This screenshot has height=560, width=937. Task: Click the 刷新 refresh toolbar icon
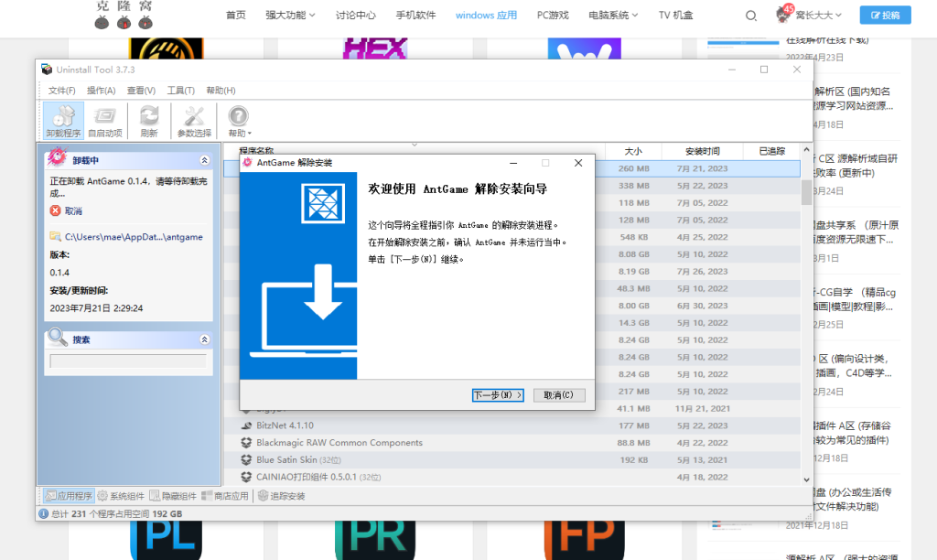[x=149, y=121]
